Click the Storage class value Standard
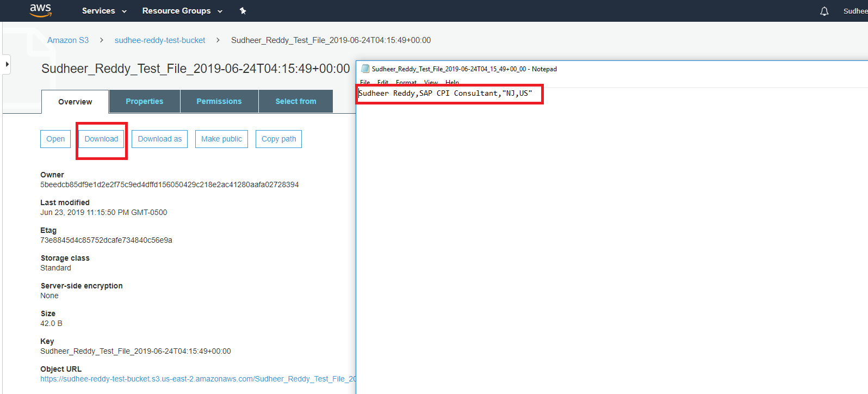This screenshot has width=868, height=394. tap(55, 268)
